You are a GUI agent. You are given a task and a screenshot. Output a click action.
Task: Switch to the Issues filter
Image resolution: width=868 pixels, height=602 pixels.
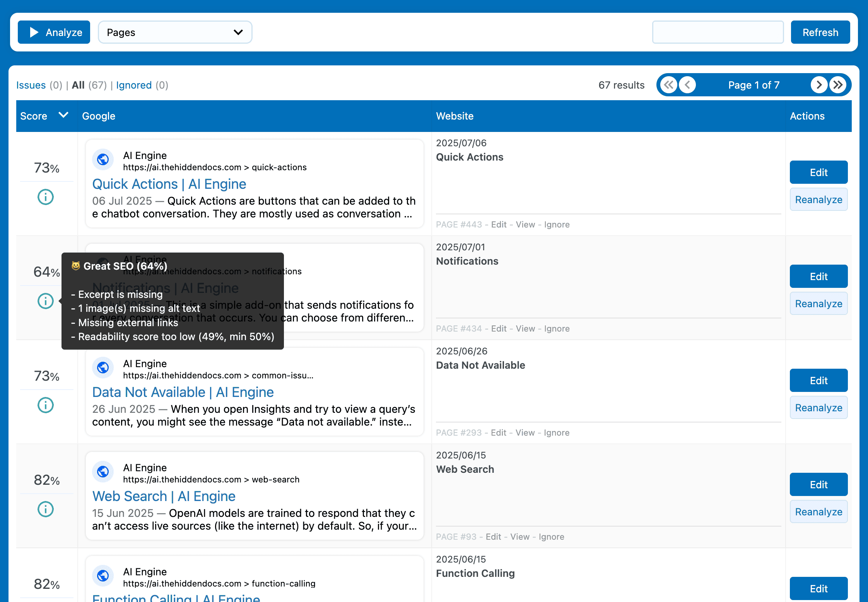pyautogui.click(x=31, y=85)
